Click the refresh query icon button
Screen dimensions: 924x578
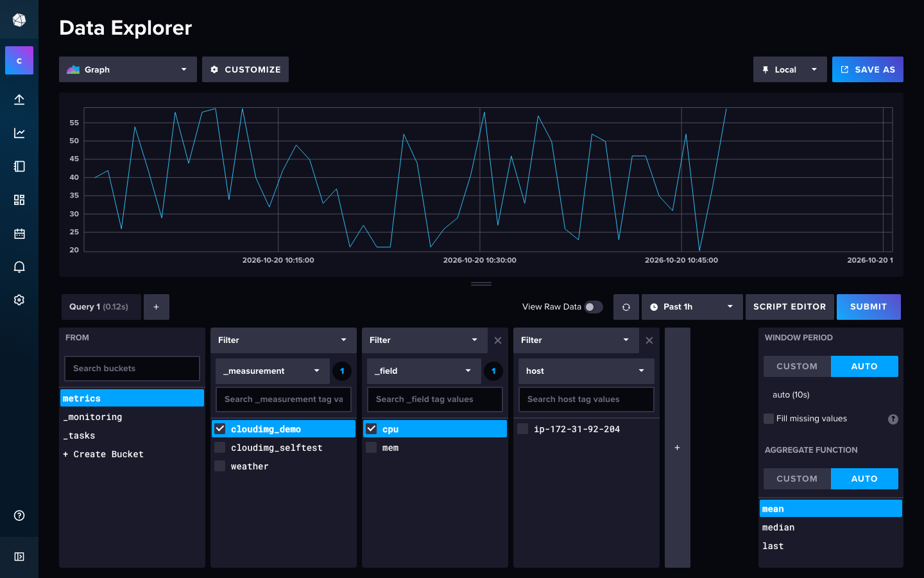click(626, 307)
